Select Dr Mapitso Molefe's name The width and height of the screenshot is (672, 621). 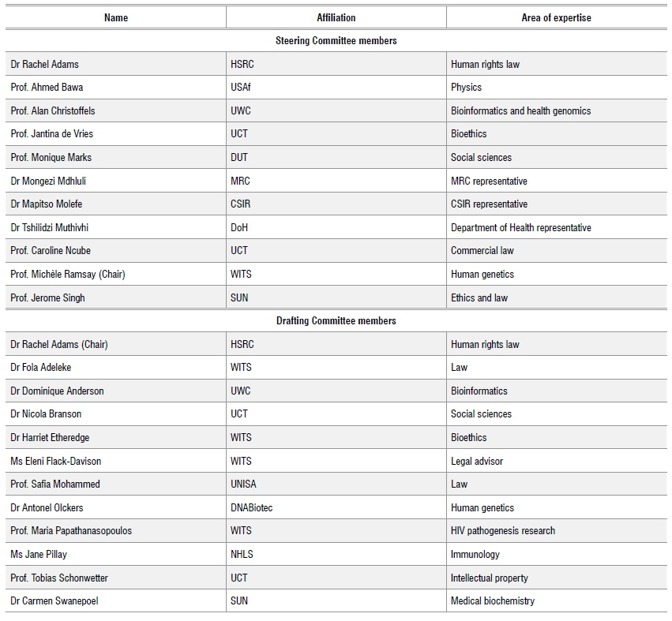[x=46, y=204]
